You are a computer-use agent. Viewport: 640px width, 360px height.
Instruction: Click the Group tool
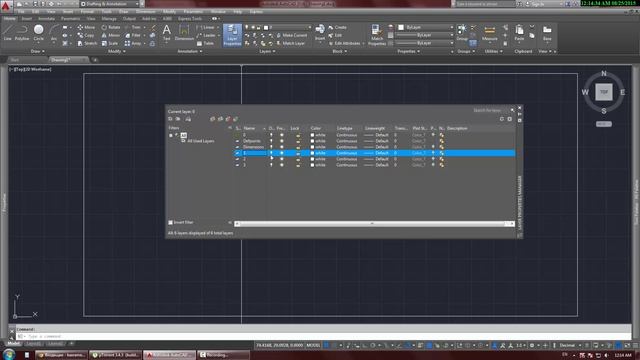[x=462, y=33]
